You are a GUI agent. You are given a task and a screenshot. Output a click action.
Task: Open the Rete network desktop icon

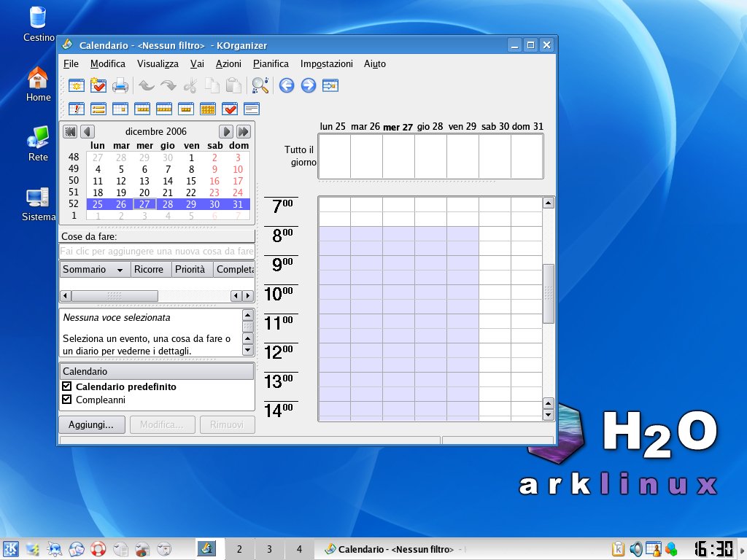[38, 144]
